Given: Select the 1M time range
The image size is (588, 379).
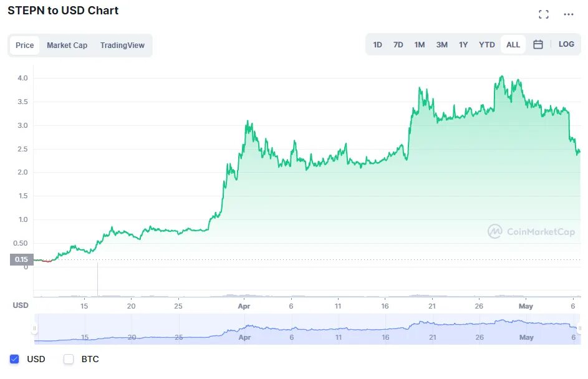Looking at the screenshot, I should [x=419, y=45].
